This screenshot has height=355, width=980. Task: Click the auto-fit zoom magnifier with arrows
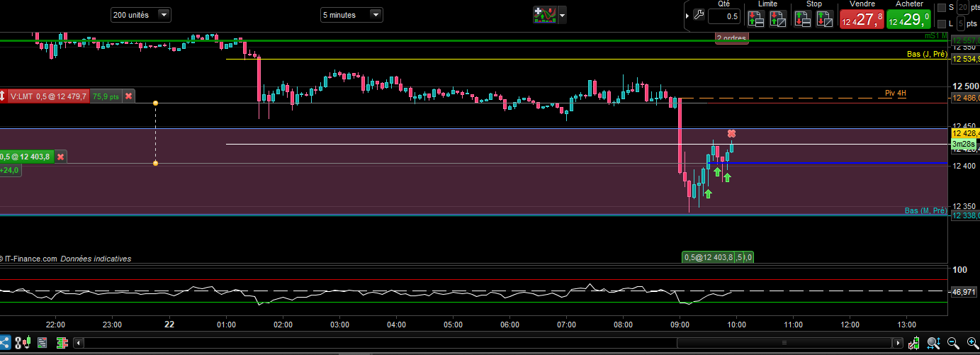pos(935,343)
